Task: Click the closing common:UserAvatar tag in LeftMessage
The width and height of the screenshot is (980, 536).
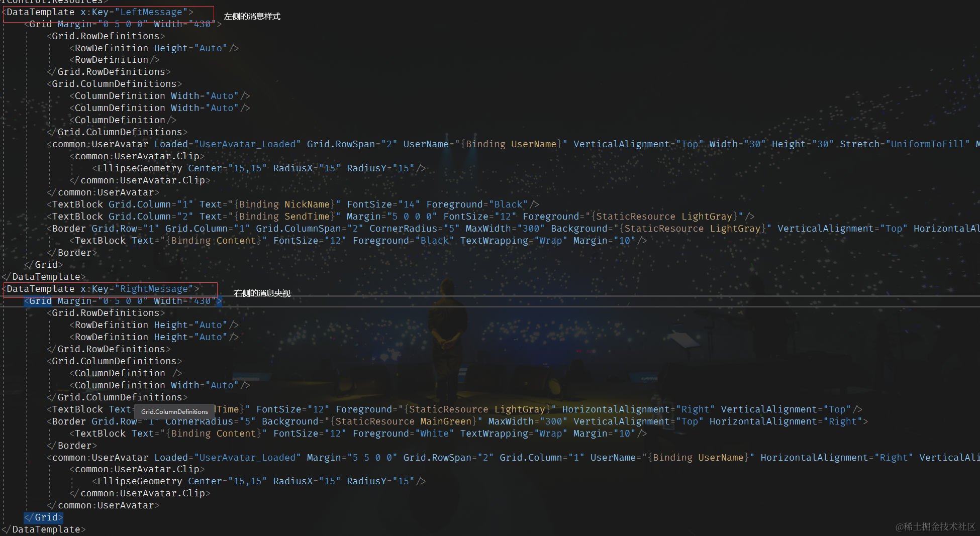Action: (x=103, y=192)
